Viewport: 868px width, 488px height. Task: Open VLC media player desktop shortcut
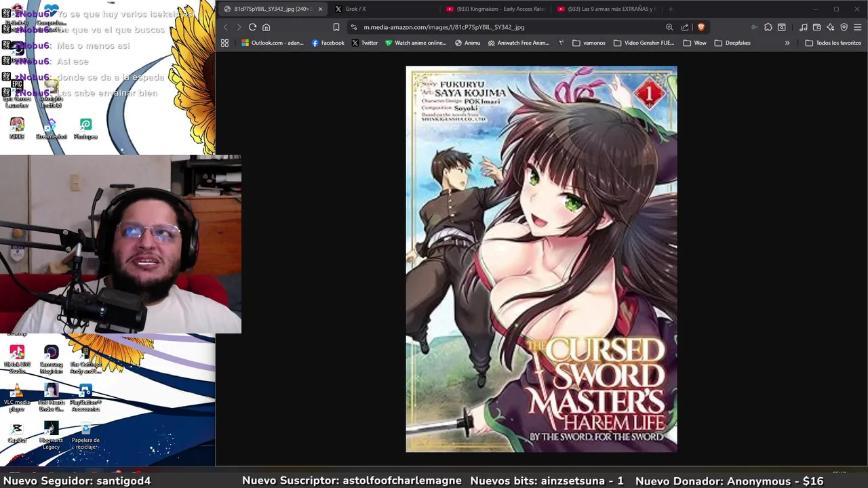pos(17,397)
